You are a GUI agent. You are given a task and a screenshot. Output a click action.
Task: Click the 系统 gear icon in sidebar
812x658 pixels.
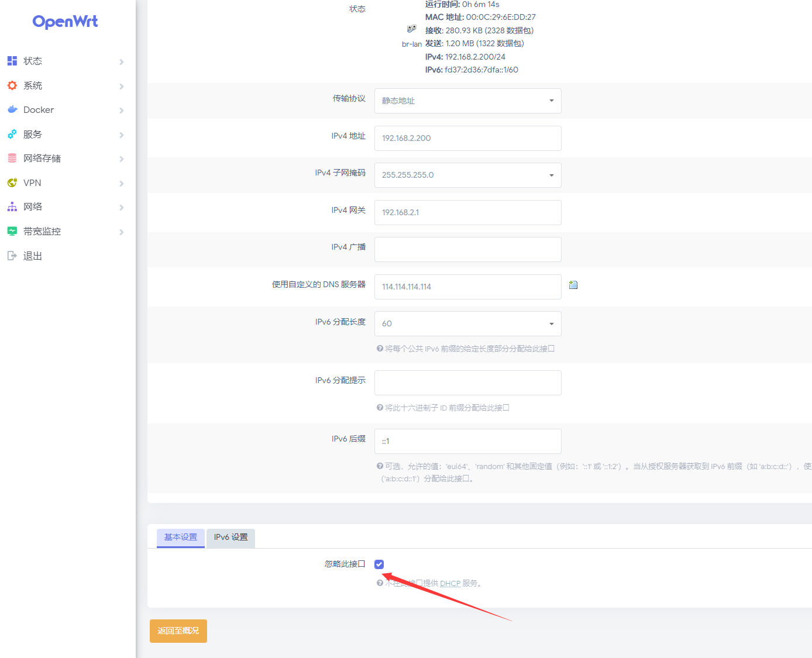(x=12, y=85)
